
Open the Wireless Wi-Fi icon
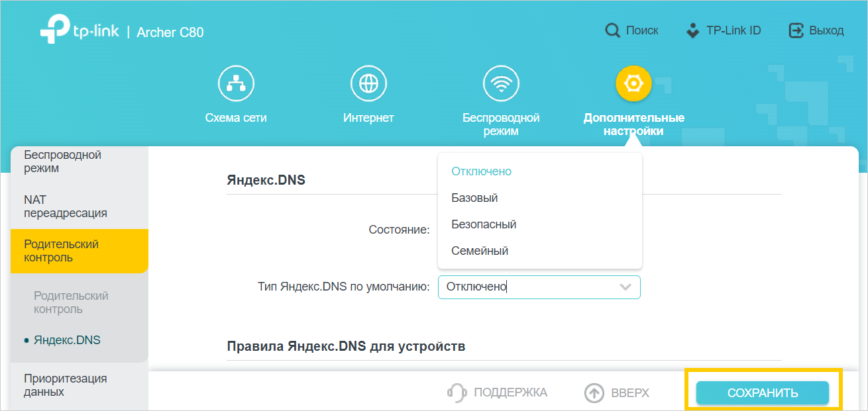(x=501, y=83)
